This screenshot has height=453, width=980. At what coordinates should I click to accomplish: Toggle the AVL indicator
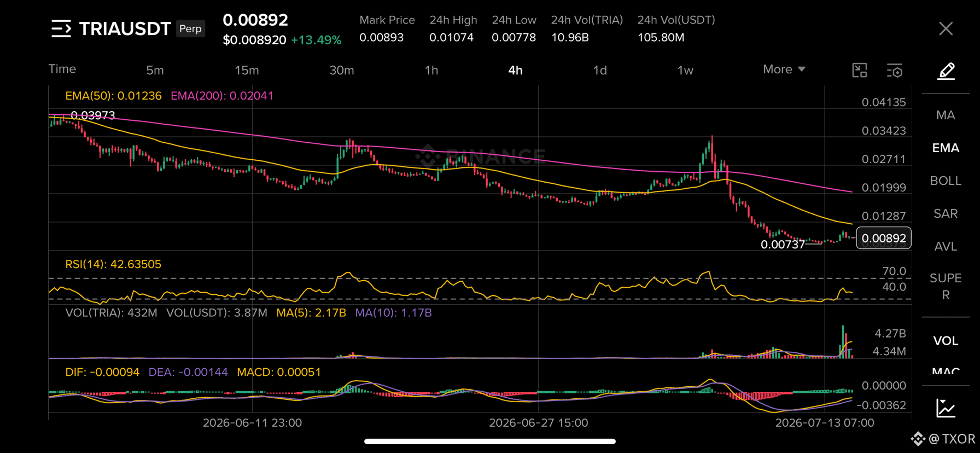click(946, 247)
